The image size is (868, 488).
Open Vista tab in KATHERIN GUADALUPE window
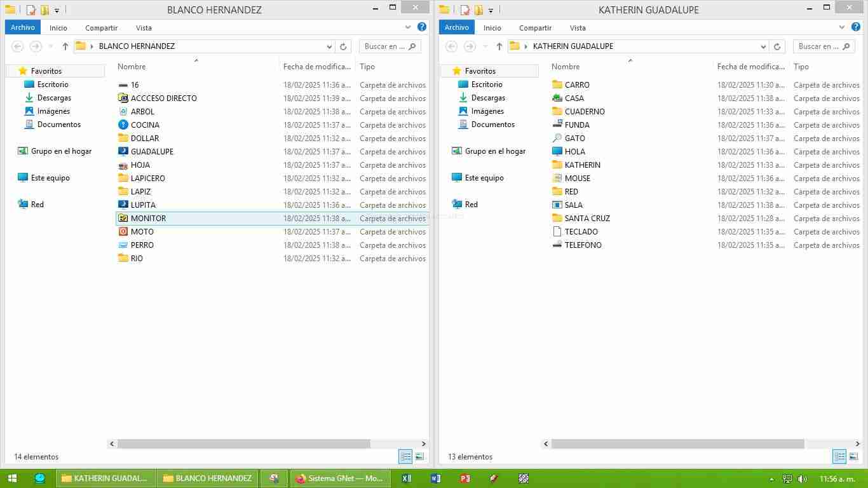click(578, 27)
